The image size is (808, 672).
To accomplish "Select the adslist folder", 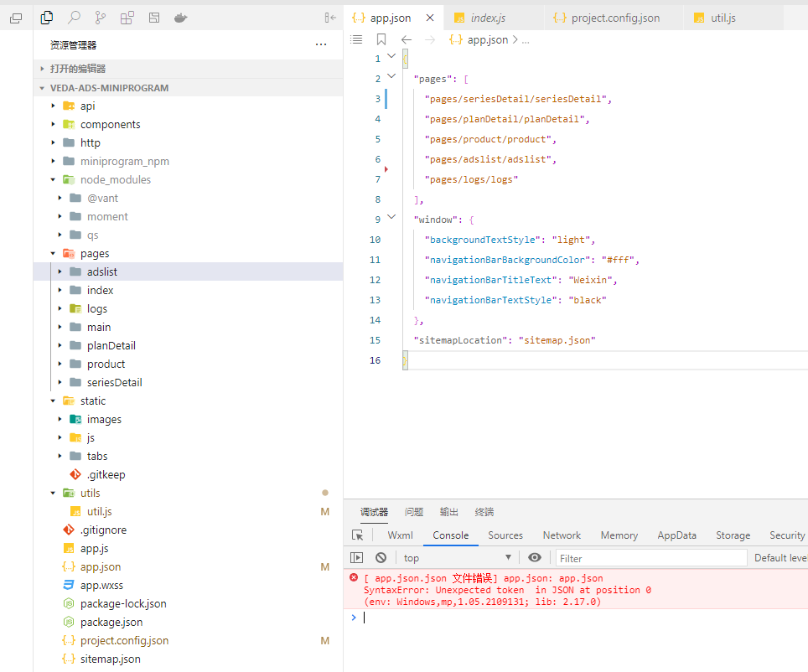I will click(x=188, y=272).
